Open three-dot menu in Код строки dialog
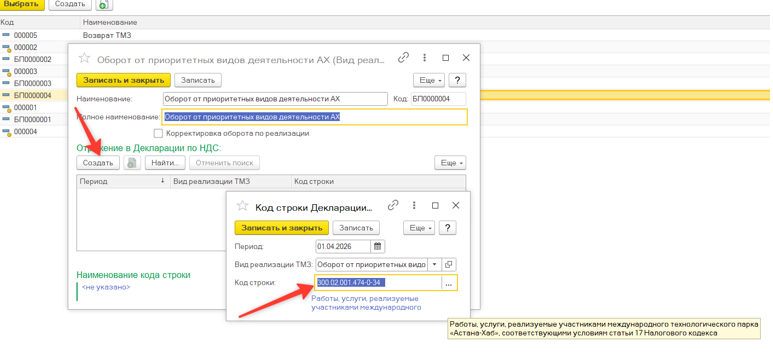The height and width of the screenshot is (363, 773). click(x=414, y=205)
